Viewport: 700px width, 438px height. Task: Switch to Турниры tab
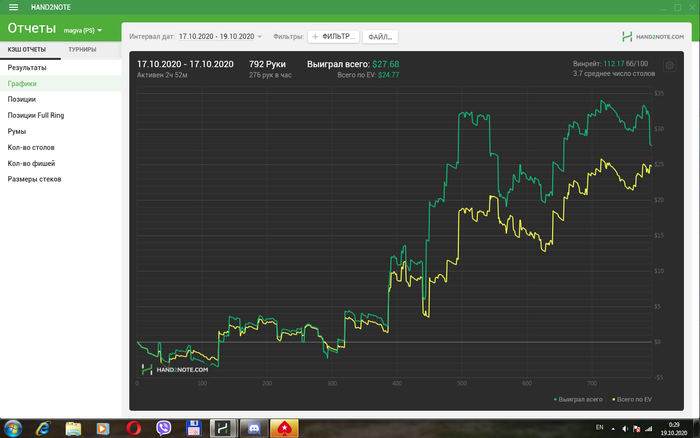(x=82, y=50)
